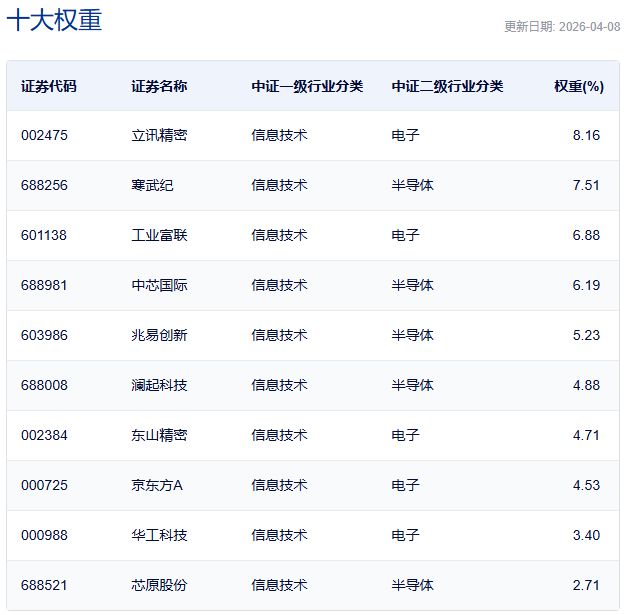Select the 寒武纪 security name

click(x=152, y=185)
